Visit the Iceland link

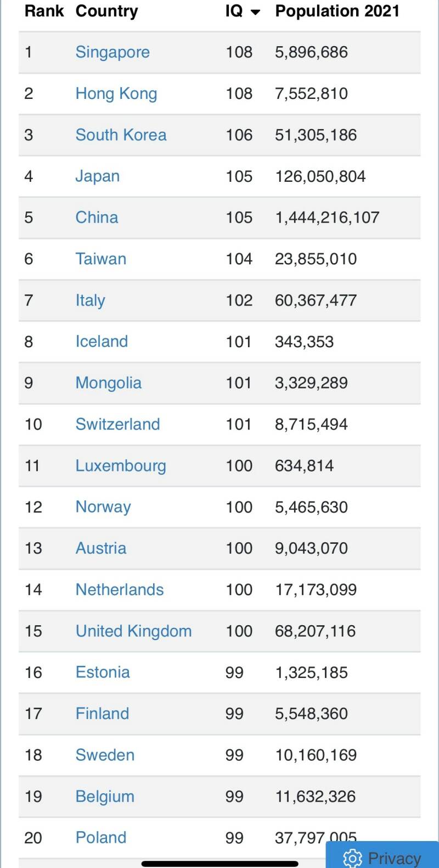102,342
